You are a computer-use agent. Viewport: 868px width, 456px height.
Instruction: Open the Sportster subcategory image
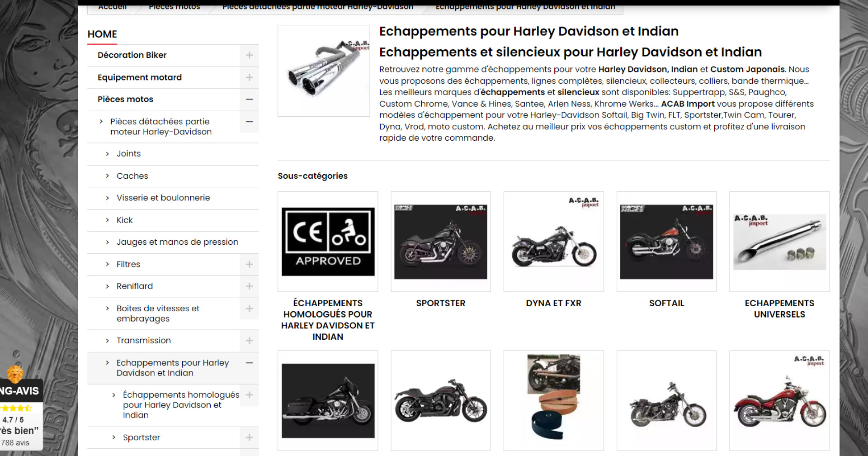click(441, 242)
